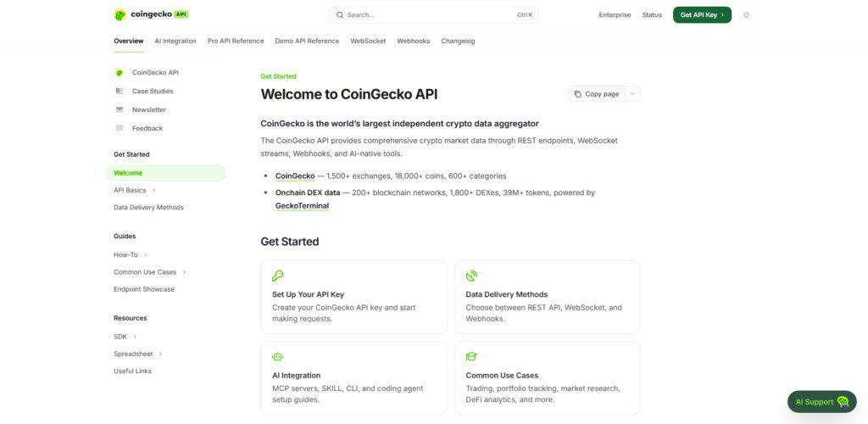Click the Get API Key button
This screenshot has height=424, width=868.
702,15
